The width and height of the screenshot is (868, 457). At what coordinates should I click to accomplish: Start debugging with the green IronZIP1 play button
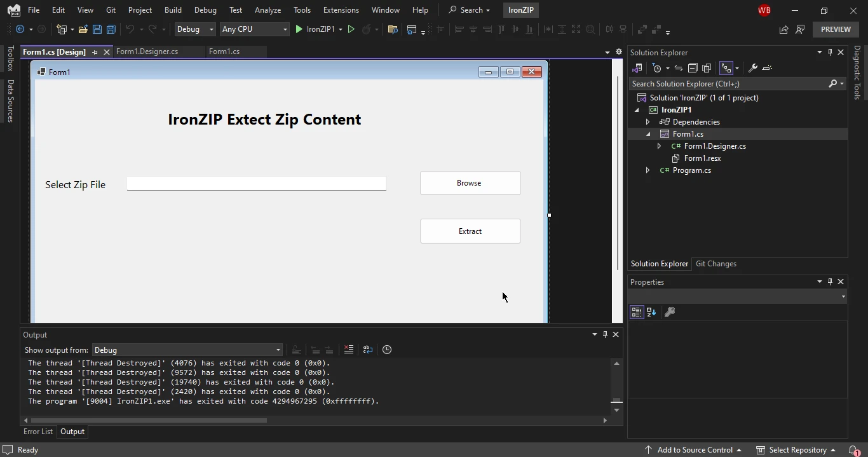299,29
